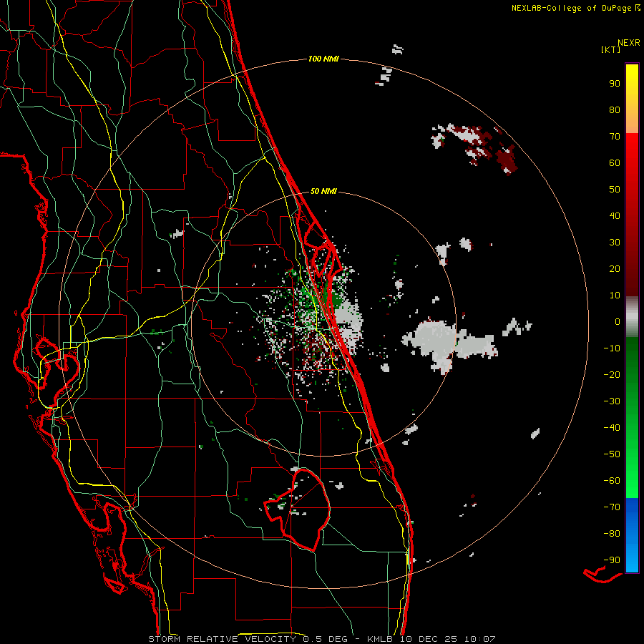Click the dark red echo cluster near the 100 NMI ring
644x644 pixels.
pos(507,159)
